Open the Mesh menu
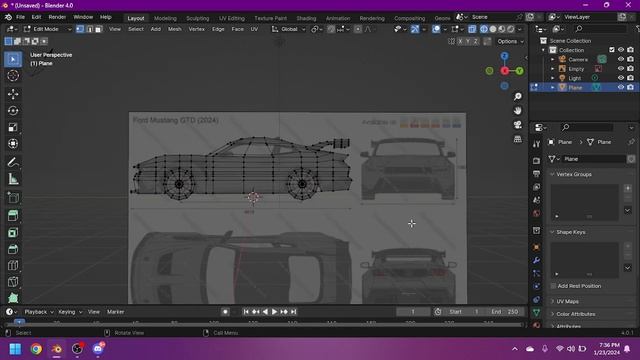 175,29
